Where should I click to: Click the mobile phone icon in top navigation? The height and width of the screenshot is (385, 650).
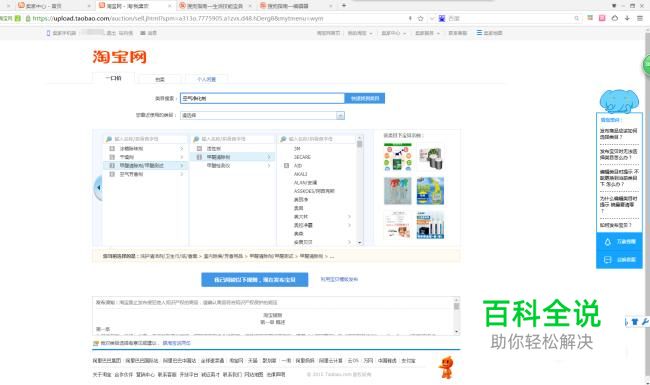[48, 33]
